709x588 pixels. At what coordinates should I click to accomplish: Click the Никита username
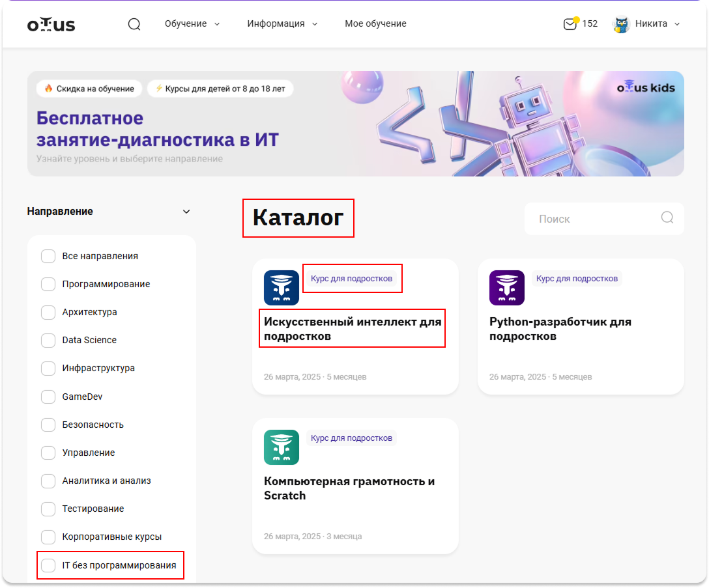(651, 23)
